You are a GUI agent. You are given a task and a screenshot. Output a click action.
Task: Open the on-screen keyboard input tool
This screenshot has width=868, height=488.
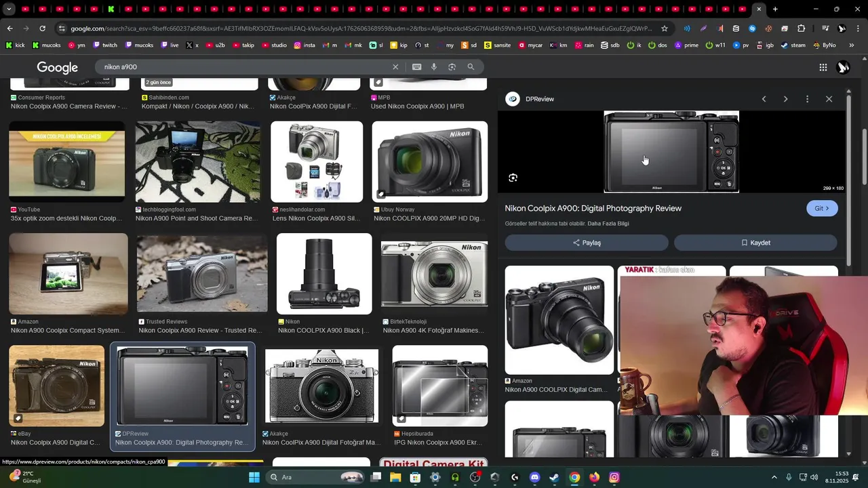416,67
